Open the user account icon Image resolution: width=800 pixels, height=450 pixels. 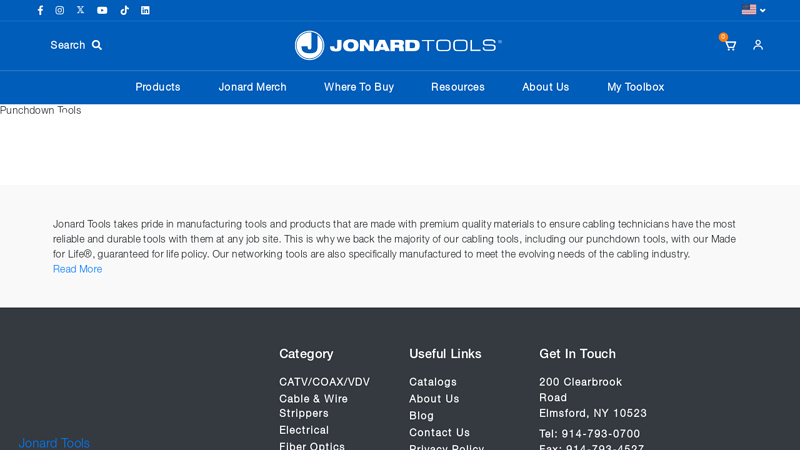(758, 45)
